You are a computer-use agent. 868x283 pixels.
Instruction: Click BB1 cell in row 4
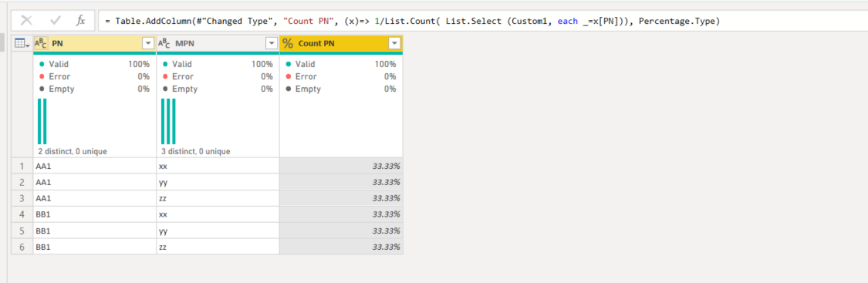click(x=95, y=214)
